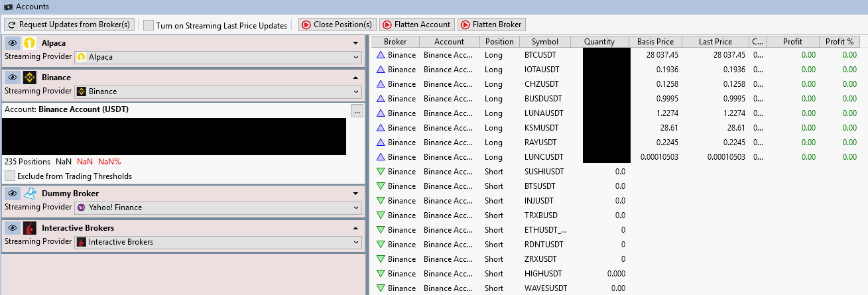
Task: Open the Alpaca Streaming Provider dropdown
Action: pyautogui.click(x=217, y=57)
